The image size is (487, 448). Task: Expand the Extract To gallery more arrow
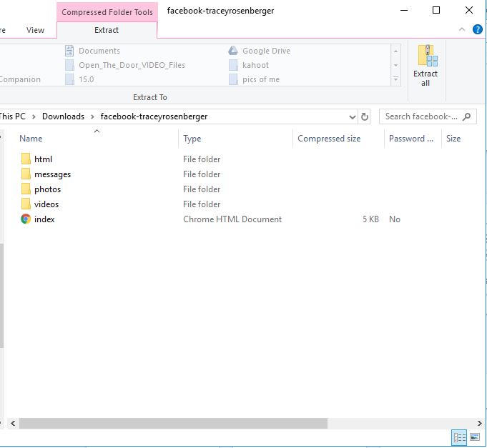[395, 79]
